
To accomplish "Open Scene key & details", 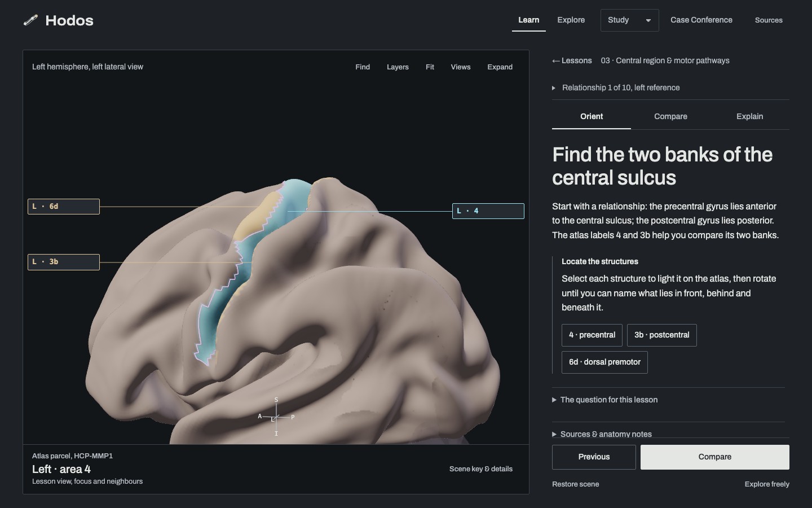I will click(x=481, y=469).
